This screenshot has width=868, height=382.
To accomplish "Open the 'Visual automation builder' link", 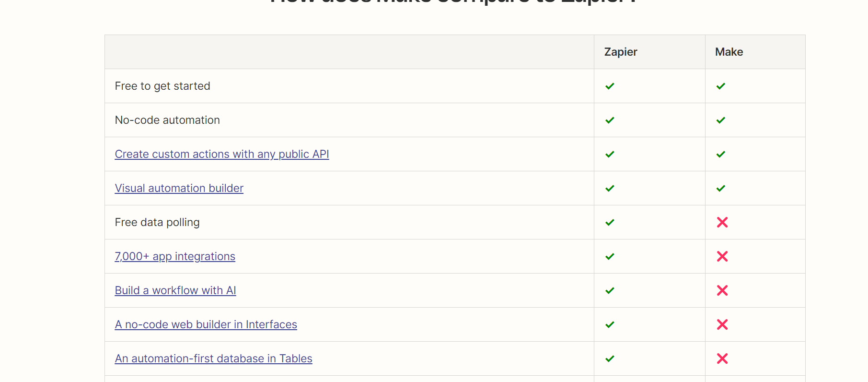I will [179, 188].
